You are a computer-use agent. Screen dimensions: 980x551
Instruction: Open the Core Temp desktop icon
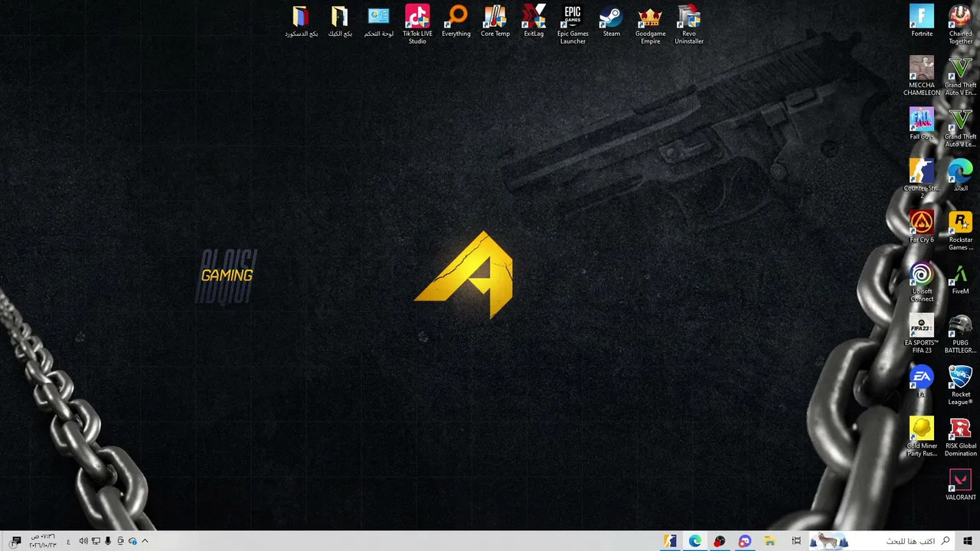(495, 21)
